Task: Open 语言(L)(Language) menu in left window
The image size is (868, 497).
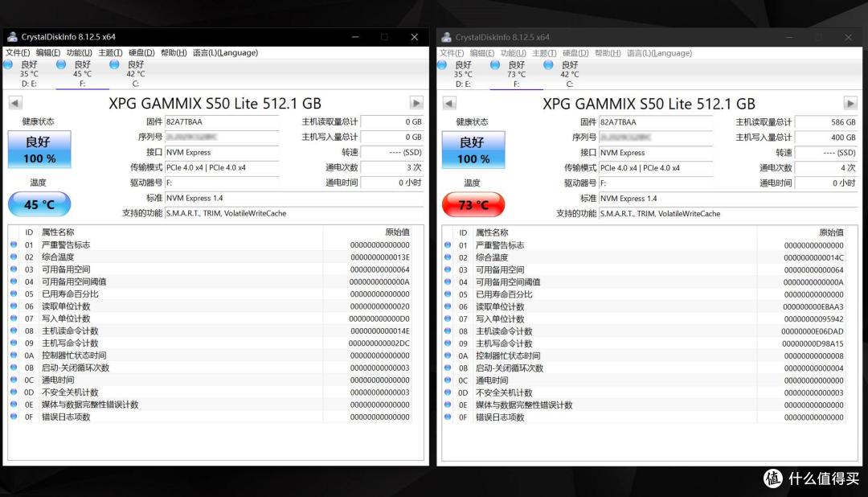Action: [225, 52]
